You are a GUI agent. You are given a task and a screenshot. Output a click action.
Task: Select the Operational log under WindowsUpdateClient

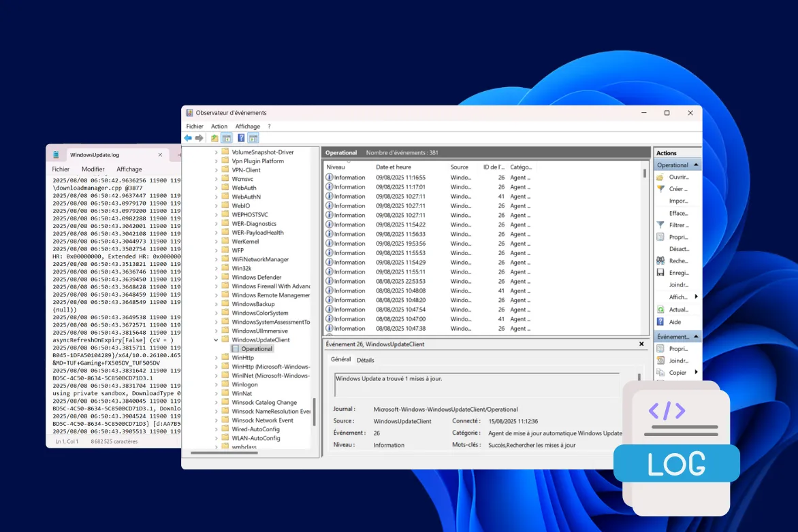click(x=256, y=349)
